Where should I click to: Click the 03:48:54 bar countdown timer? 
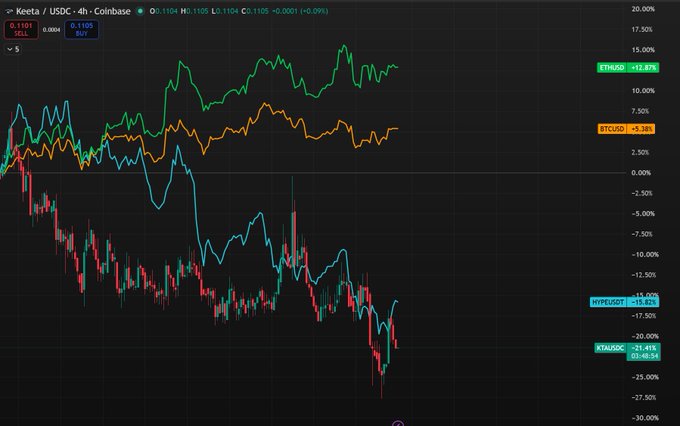point(644,356)
